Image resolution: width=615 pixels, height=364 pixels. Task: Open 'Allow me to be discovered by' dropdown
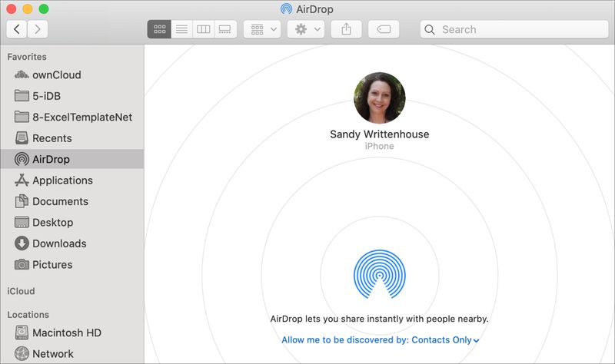point(381,340)
